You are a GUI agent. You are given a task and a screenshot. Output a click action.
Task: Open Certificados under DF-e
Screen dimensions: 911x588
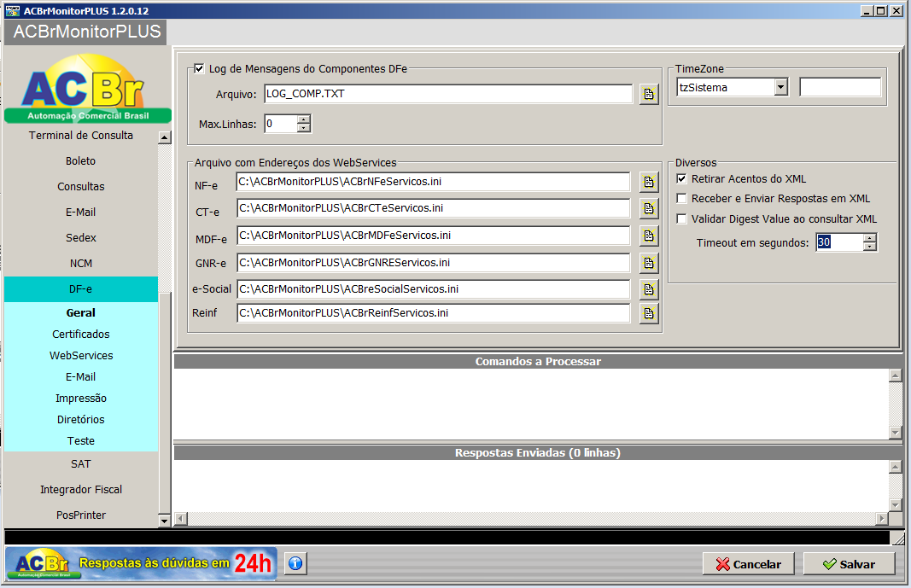(x=81, y=335)
